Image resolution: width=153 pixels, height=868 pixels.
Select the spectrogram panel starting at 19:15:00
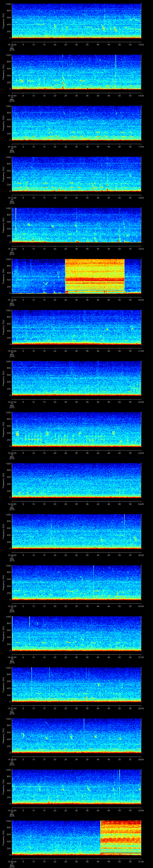tap(77, 72)
